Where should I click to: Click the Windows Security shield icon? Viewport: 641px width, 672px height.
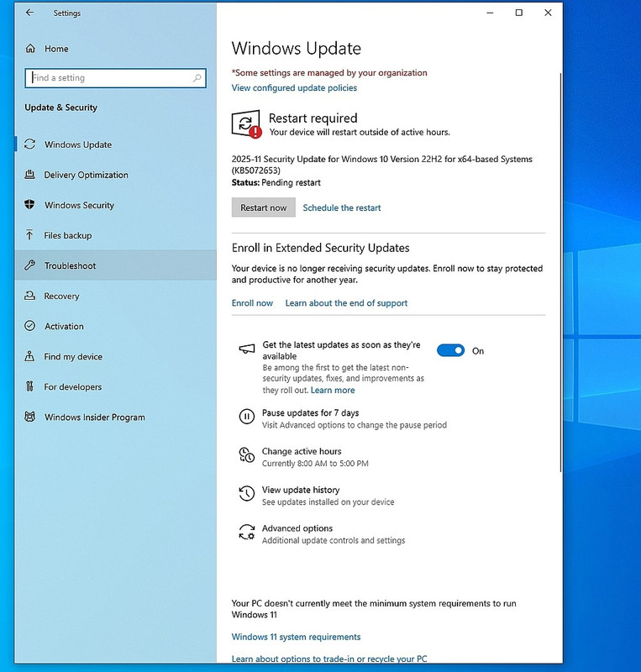click(x=29, y=204)
